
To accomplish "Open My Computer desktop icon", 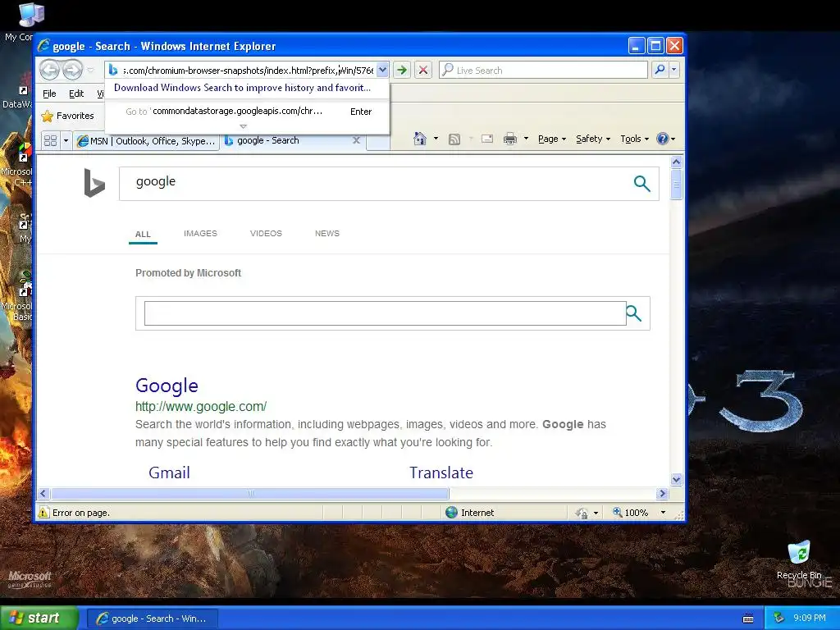I will [30, 15].
